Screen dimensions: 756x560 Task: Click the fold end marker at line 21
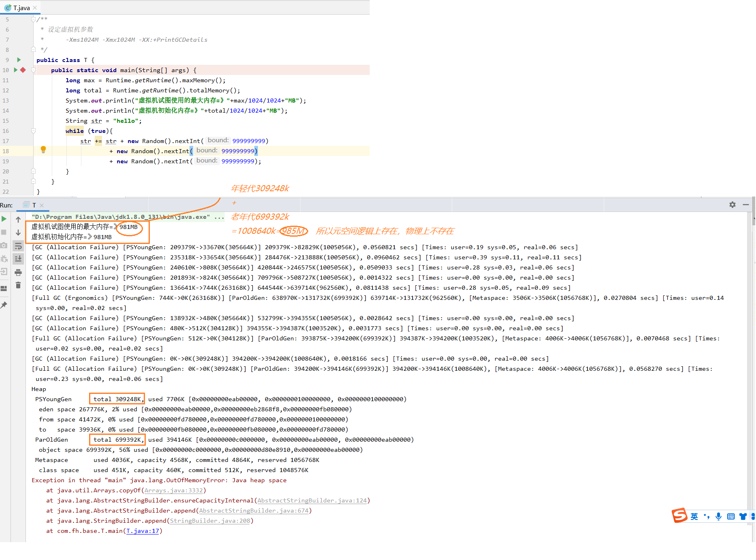pos(34,181)
